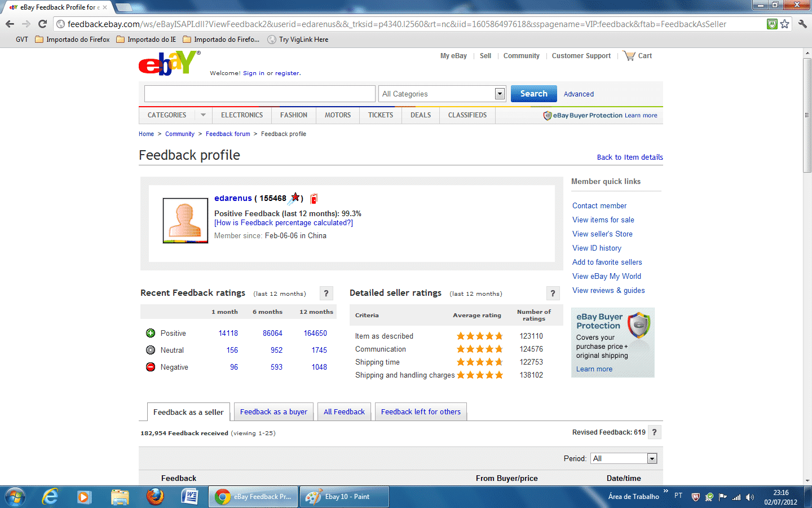Open Recent Feedback ratings help question mark

(326, 294)
